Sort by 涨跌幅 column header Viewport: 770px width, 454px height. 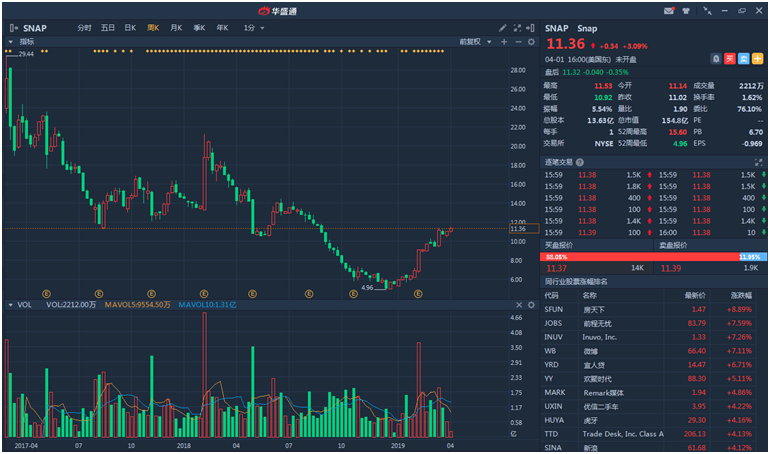click(x=742, y=295)
